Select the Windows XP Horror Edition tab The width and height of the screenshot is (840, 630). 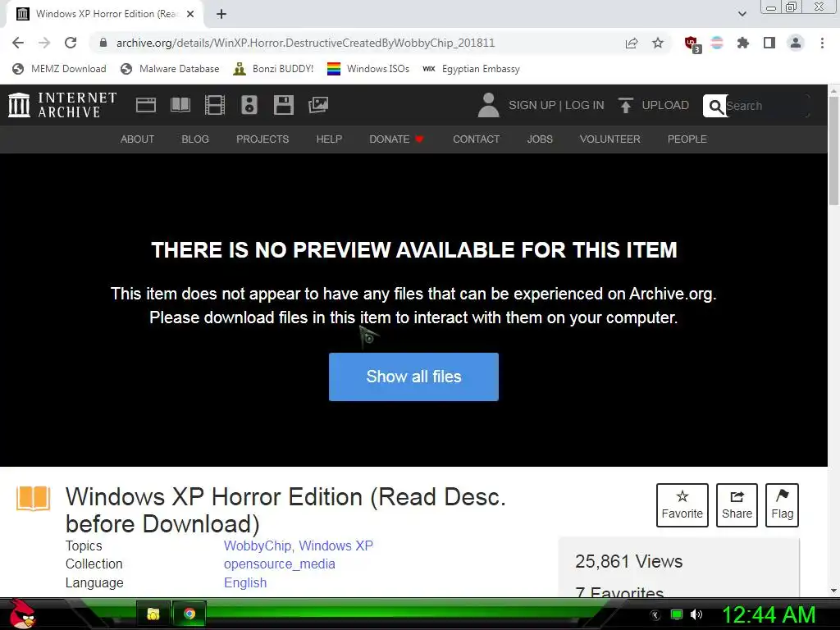click(104, 15)
